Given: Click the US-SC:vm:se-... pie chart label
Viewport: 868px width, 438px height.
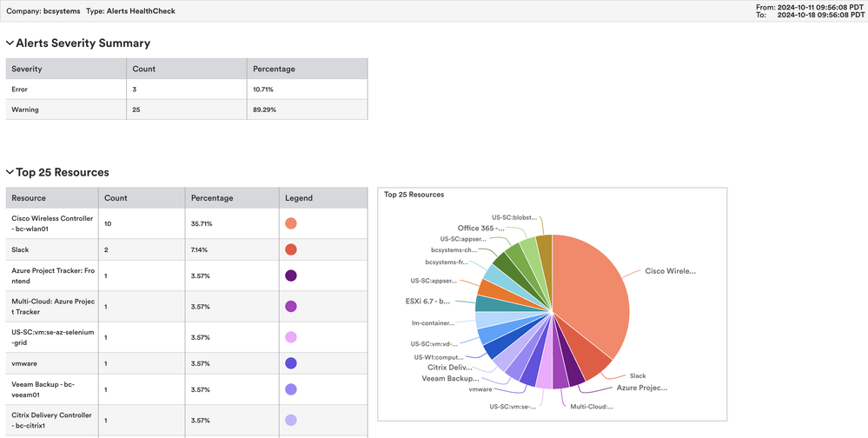Looking at the screenshot, I should click(x=513, y=407).
